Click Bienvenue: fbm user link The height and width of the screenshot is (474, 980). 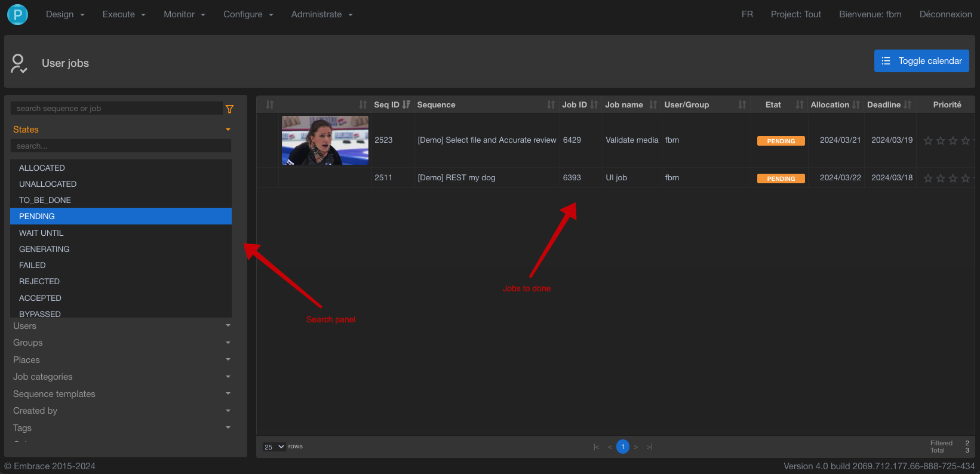click(x=870, y=14)
